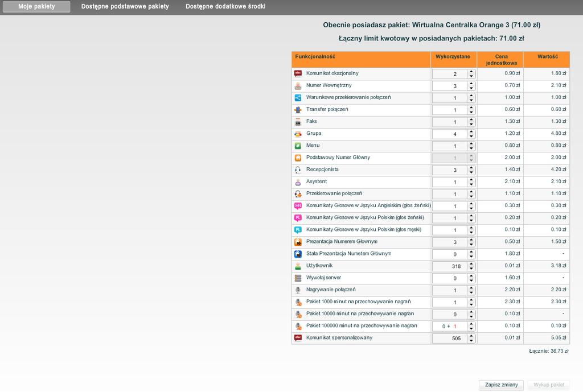Click the Cena jednostkowa column header
This screenshot has height=392, width=583.
(501, 59)
